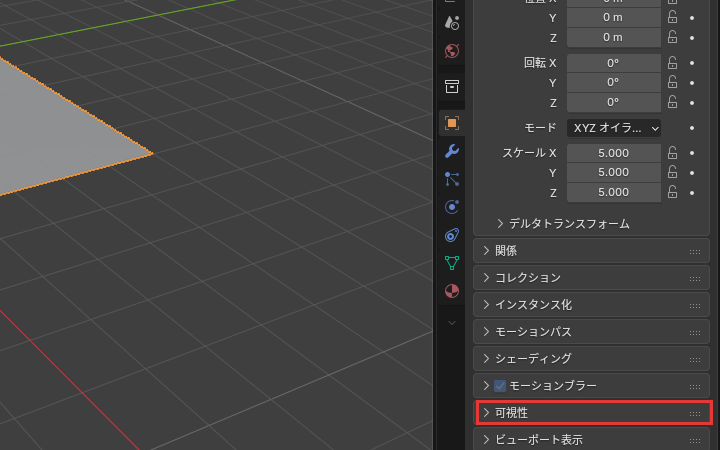This screenshot has height=450, width=720.
Task: Open the green Object Data tab
Action: [452, 263]
